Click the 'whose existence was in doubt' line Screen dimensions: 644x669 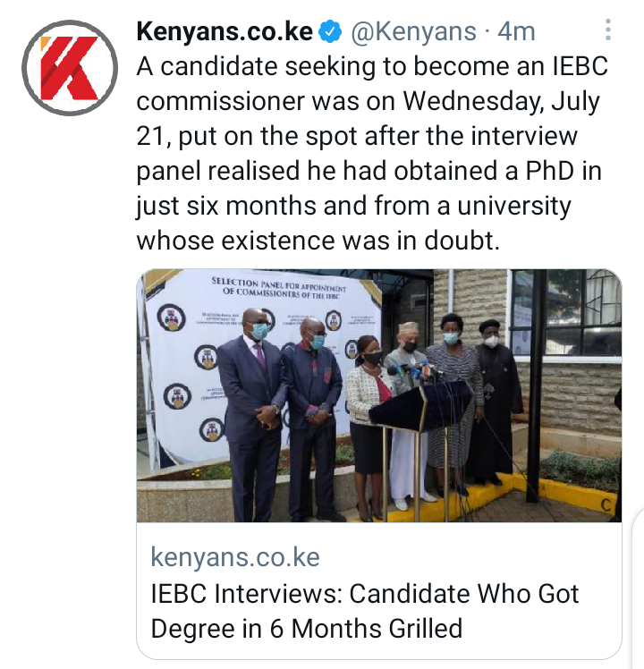pos(318,241)
